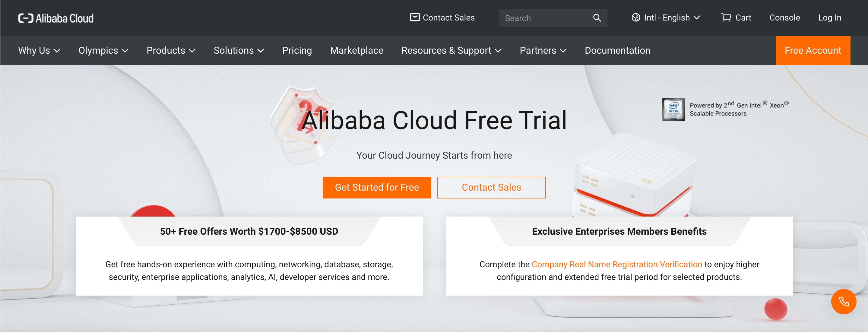Image resolution: width=868 pixels, height=333 pixels.
Task: Click the Get Started for Free button
Action: [x=377, y=187]
